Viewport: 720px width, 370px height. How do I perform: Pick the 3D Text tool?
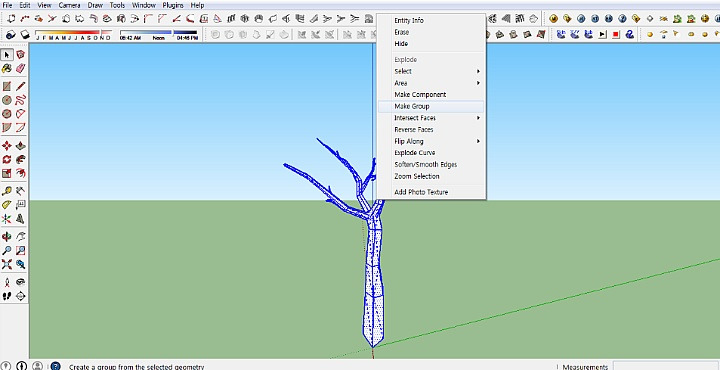pyautogui.click(x=21, y=219)
